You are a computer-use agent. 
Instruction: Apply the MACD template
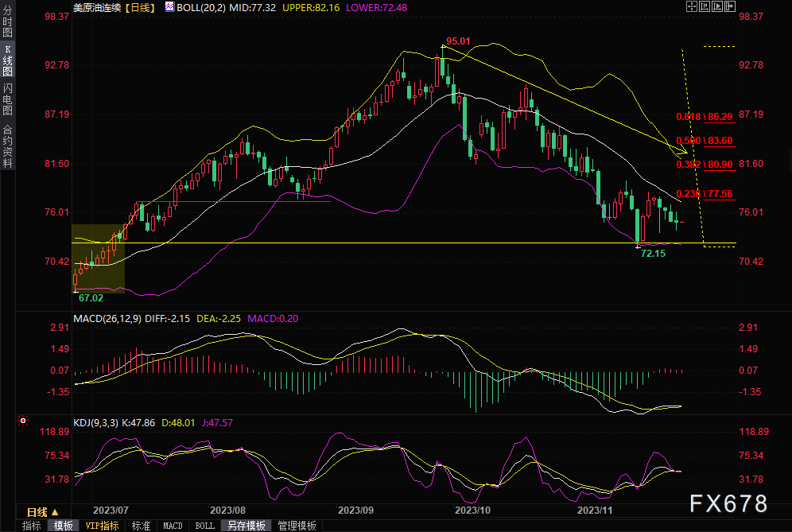(173, 526)
